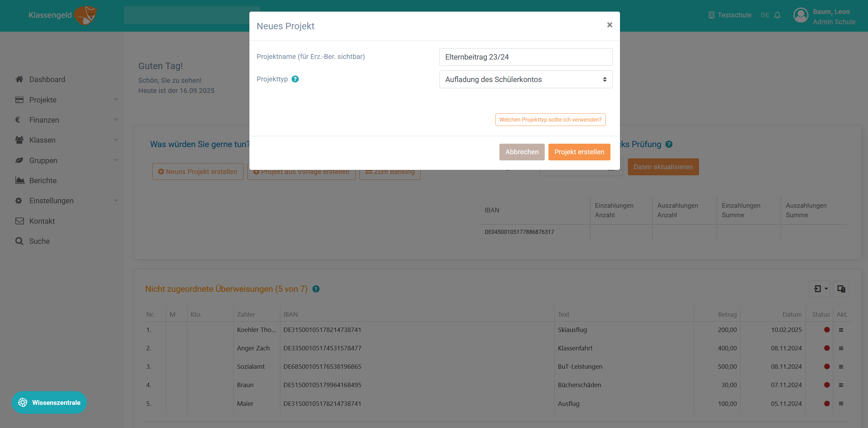Click the export dropdown icon above transfers table
This screenshot has height=428, width=868.
[820, 289]
